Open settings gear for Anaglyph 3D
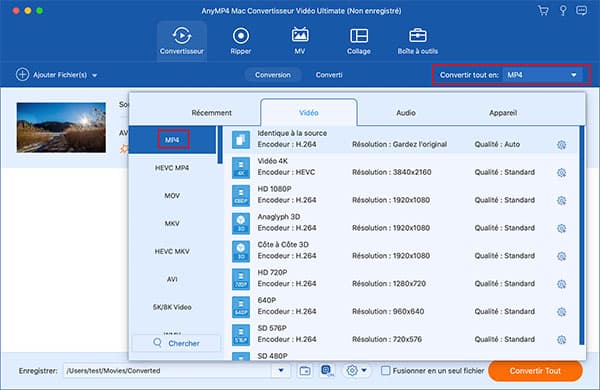Image resolution: width=600 pixels, height=390 pixels. click(561, 228)
